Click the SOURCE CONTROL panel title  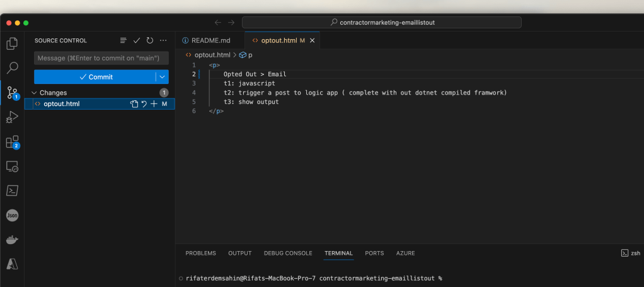60,41
